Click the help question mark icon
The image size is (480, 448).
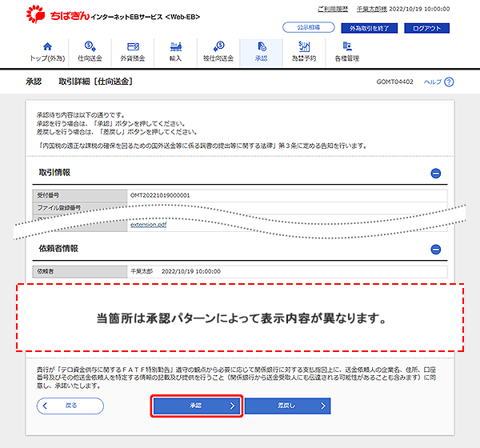[x=449, y=82]
